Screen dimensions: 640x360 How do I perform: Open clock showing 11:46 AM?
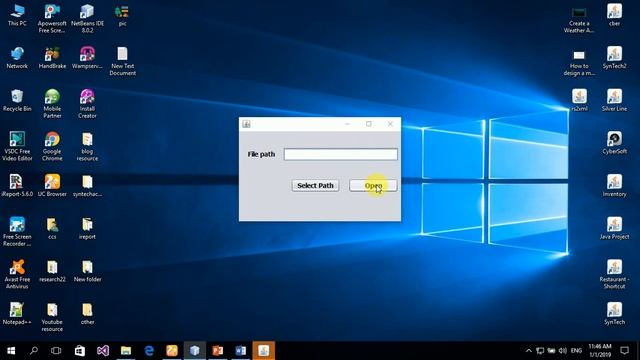600,351
